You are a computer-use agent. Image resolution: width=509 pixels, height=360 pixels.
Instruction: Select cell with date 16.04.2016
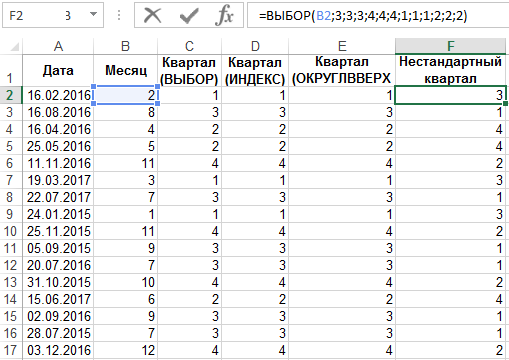[58, 129]
